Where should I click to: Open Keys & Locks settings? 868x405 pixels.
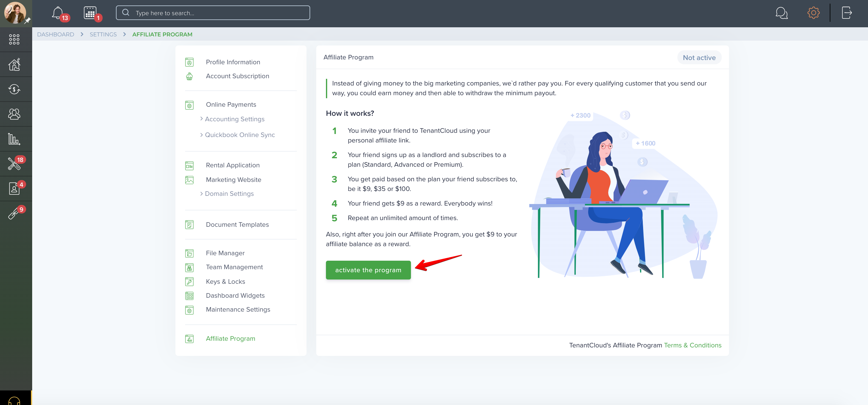225,281
